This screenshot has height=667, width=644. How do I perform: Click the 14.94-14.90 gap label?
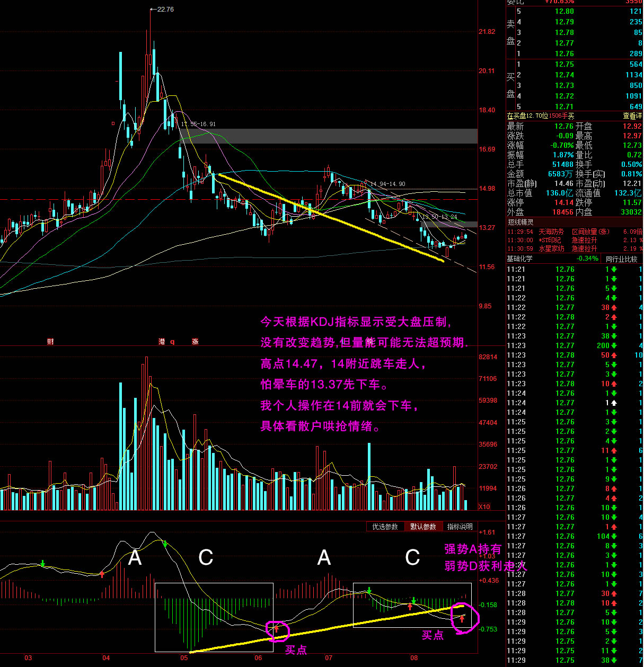387,184
